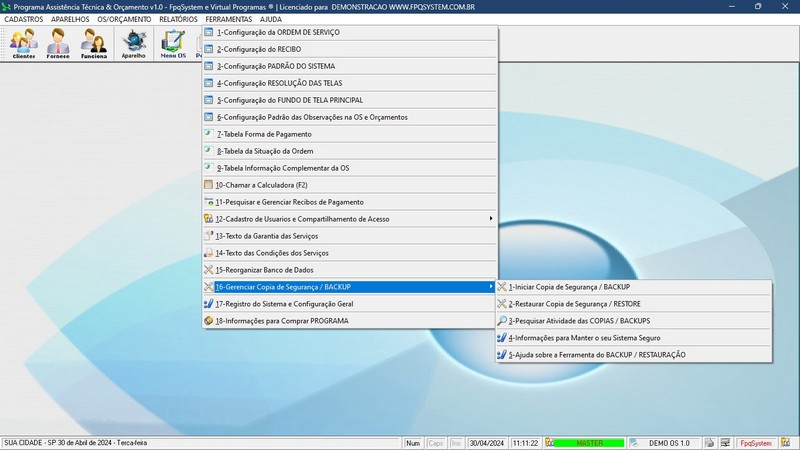Click the icon beside Ajuda sobre a Ferramenta do BACKUP
Viewport: 800px width, 450px height.
coord(502,355)
